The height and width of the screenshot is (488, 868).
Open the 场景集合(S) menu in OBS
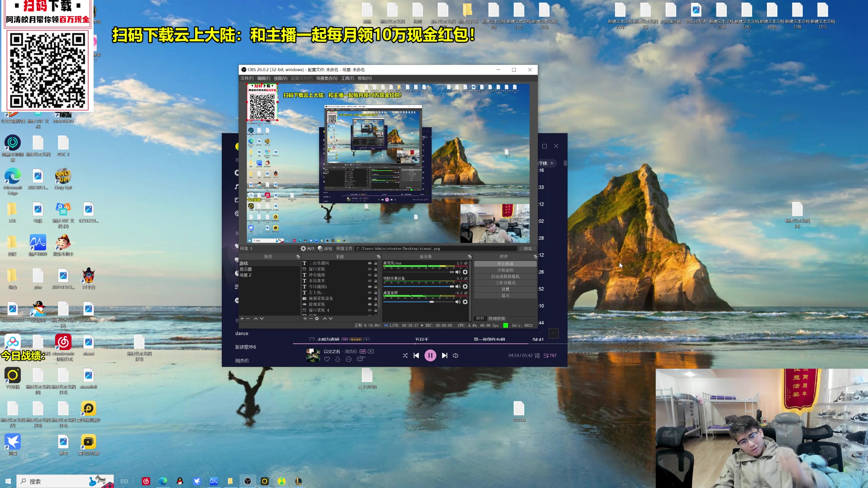pos(327,78)
